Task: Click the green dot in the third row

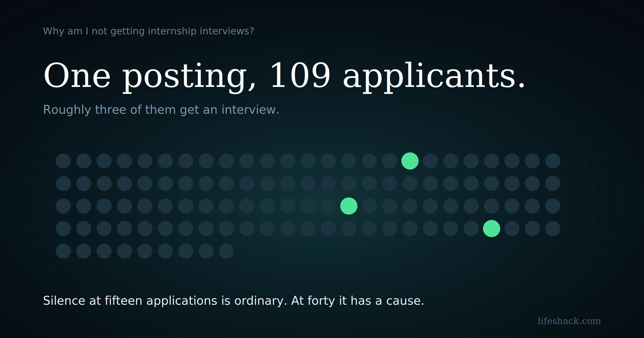Action: click(349, 206)
